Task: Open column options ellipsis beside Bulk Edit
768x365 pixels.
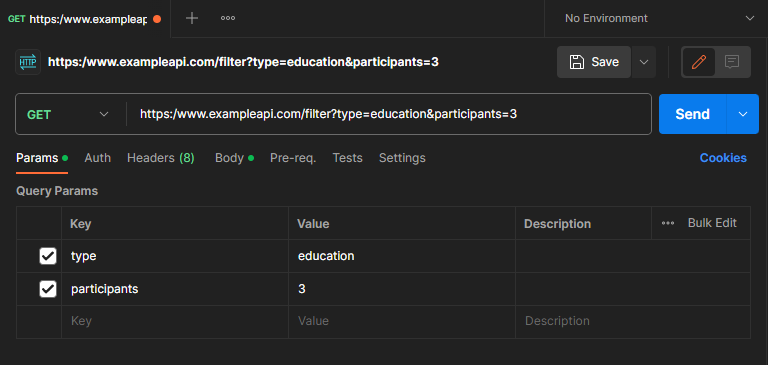Action: pos(668,223)
